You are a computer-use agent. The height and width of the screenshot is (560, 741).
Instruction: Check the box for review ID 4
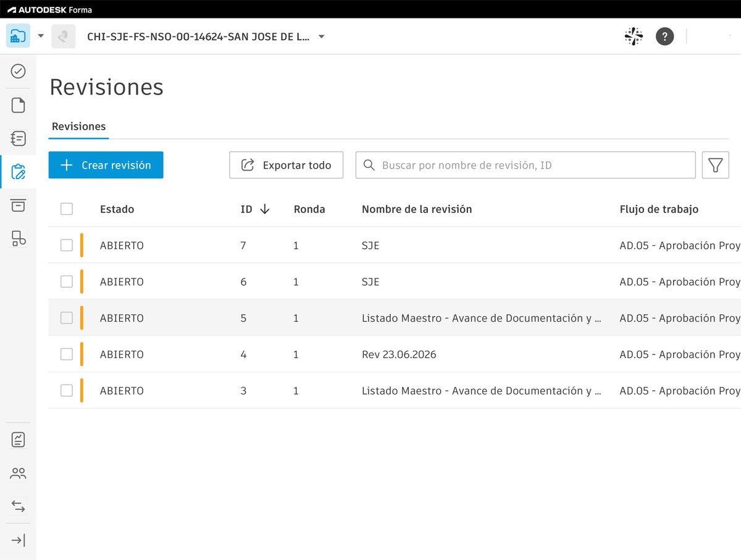tap(67, 354)
